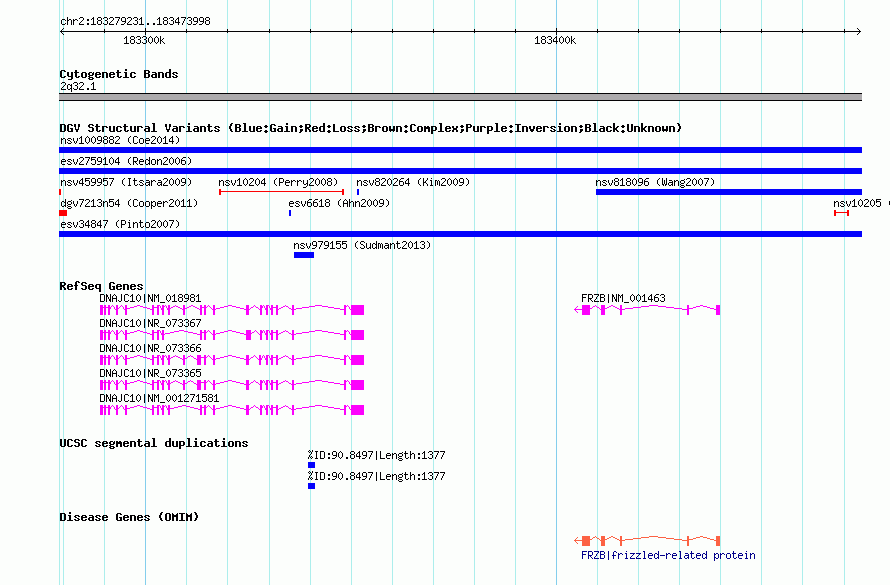Viewport: 890px width, 585px height.
Task: Click the nsv10204 (Perry2008) label
Action: click(278, 182)
